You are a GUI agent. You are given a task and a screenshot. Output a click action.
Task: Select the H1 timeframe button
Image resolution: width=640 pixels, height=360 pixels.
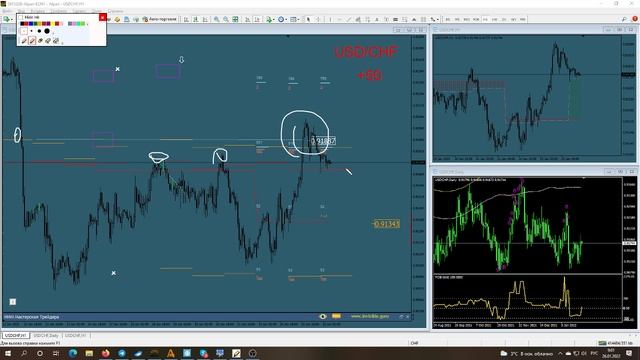click(485, 19)
